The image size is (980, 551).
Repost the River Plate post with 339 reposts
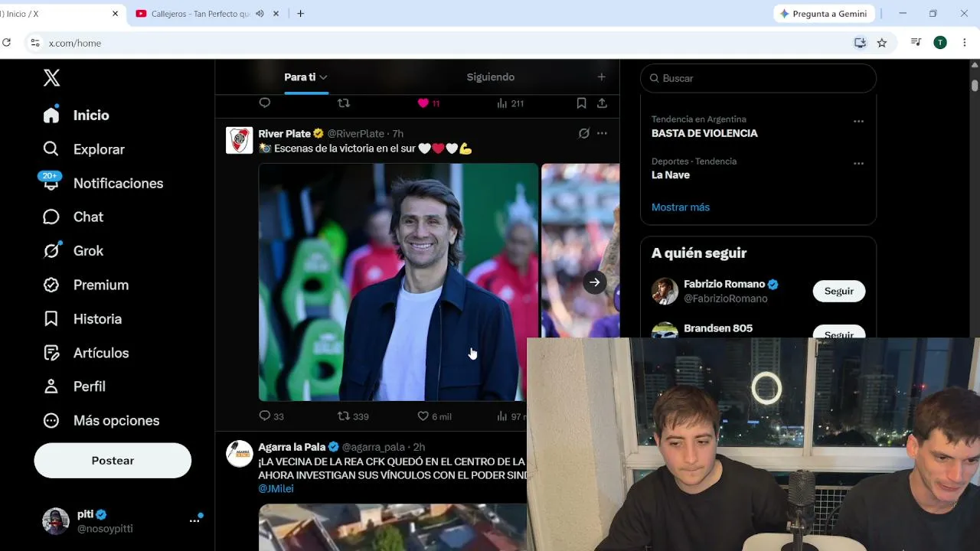pyautogui.click(x=344, y=416)
